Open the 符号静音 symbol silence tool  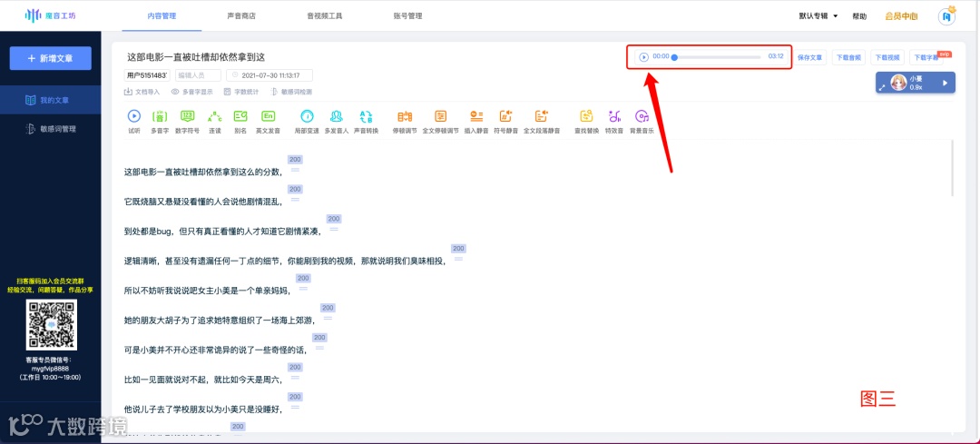(505, 115)
